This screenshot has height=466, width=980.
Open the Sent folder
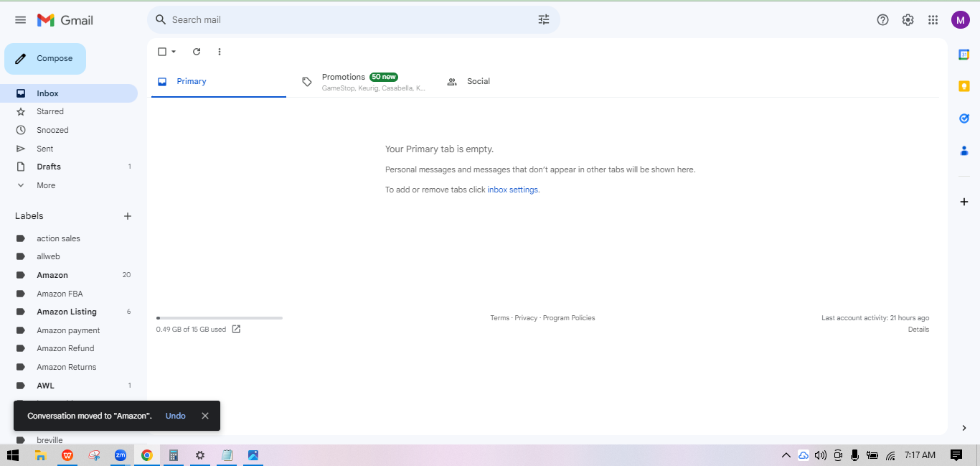click(x=69, y=149)
